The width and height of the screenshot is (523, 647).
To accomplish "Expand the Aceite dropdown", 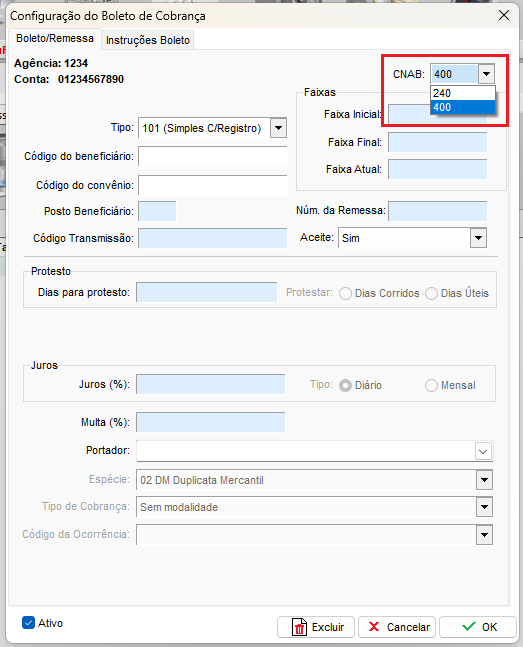I will point(478,238).
